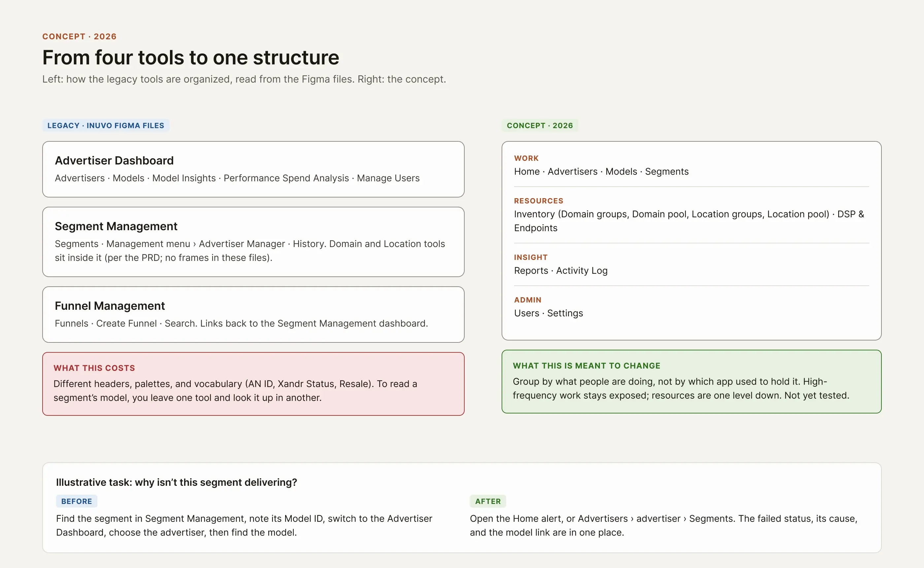Select the green 'Concept · 2026' badge
This screenshot has width=924, height=568.
tap(540, 125)
